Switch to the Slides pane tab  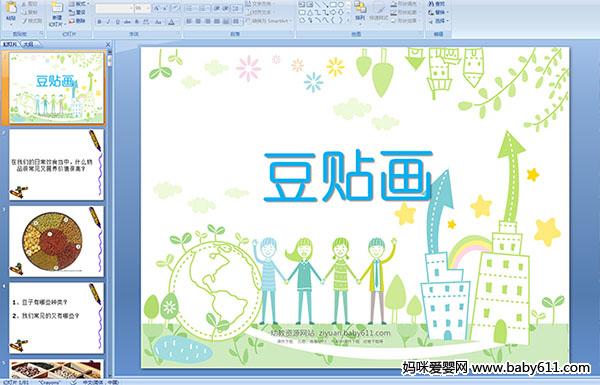[10, 44]
